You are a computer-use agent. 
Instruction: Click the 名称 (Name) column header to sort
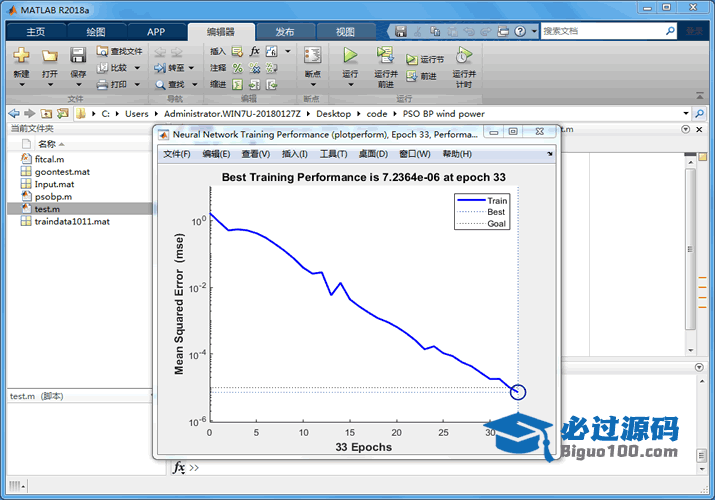pos(46,144)
